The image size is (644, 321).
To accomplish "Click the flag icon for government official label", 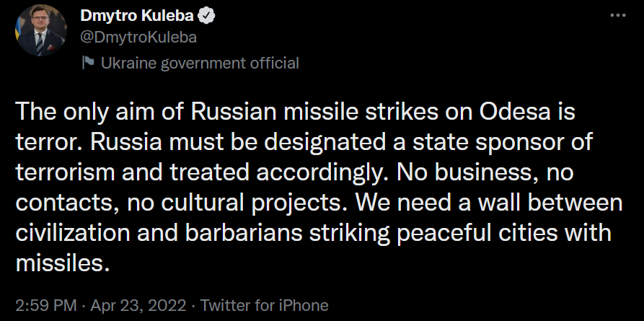I will 88,63.
